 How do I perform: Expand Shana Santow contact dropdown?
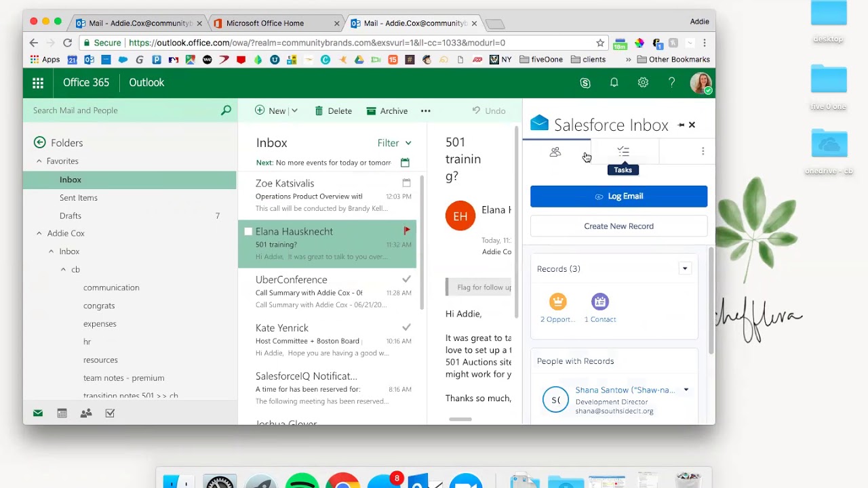[x=686, y=390]
